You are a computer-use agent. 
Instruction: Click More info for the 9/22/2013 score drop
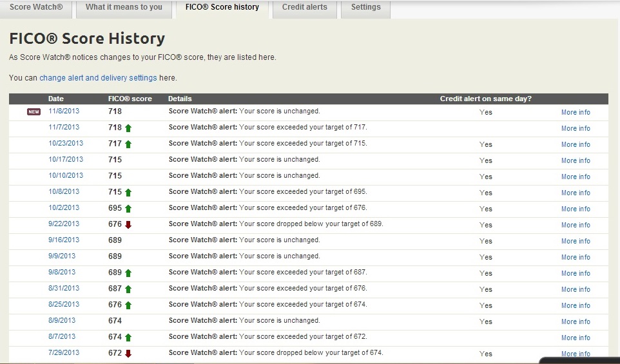(x=575, y=225)
